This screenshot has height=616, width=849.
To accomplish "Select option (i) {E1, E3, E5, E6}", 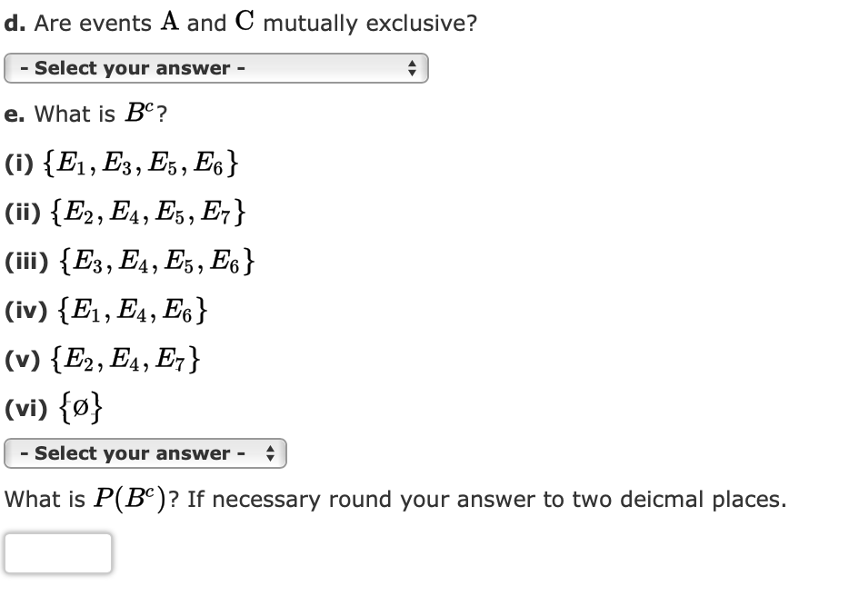I will pyautogui.click(x=123, y=163).
